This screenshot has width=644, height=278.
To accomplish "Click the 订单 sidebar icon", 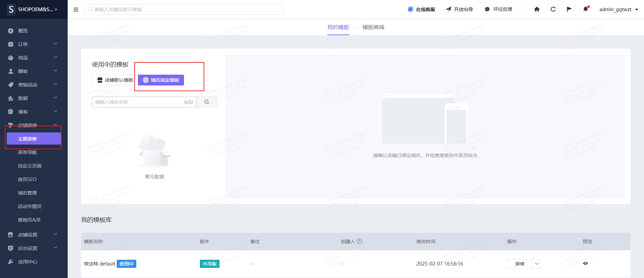I will pos(11,44).
